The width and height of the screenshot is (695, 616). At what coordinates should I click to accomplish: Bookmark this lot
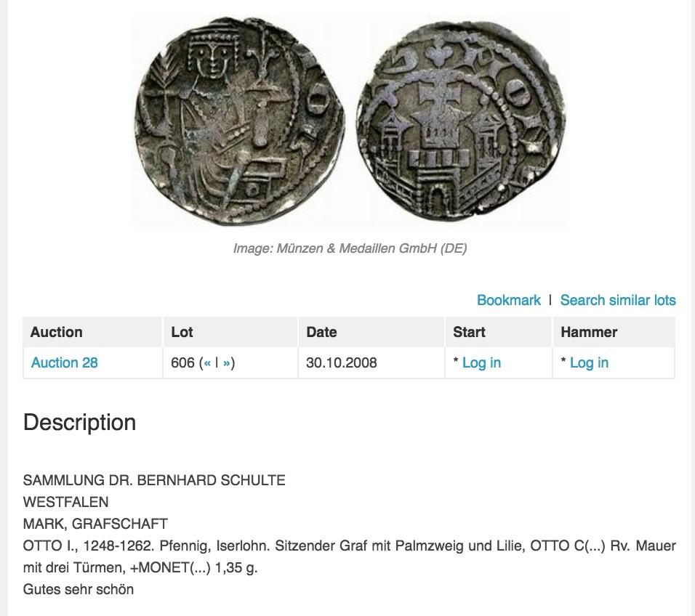pos(508,300)
